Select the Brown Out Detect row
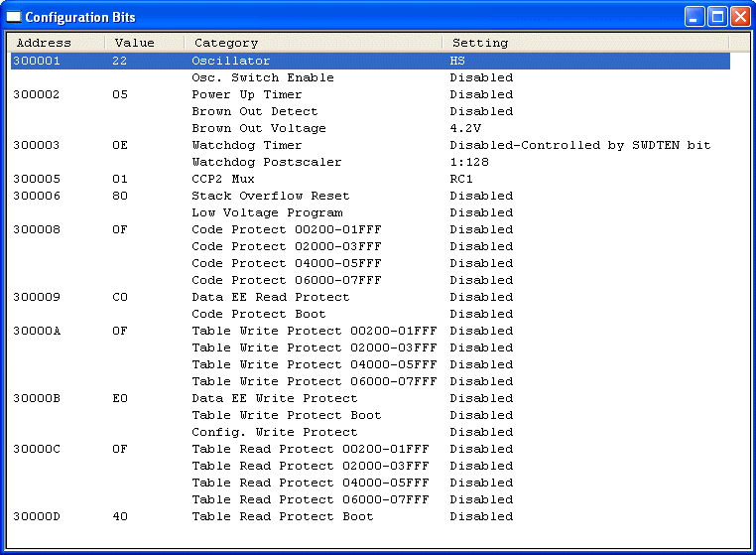 click(x=370, y=111)
